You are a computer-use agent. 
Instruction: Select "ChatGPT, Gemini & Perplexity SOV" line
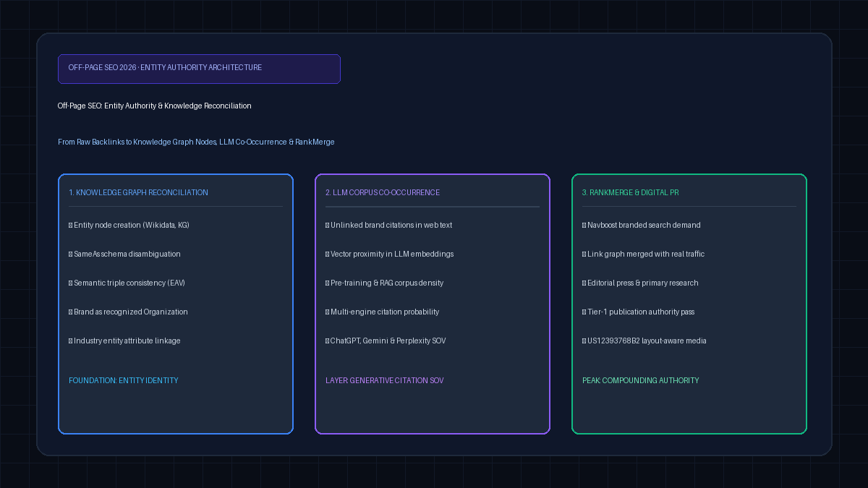(x=386, y=341)
